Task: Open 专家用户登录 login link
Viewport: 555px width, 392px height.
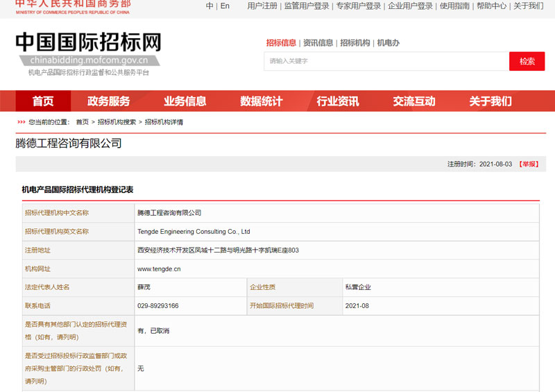Action: pos(359,6)
